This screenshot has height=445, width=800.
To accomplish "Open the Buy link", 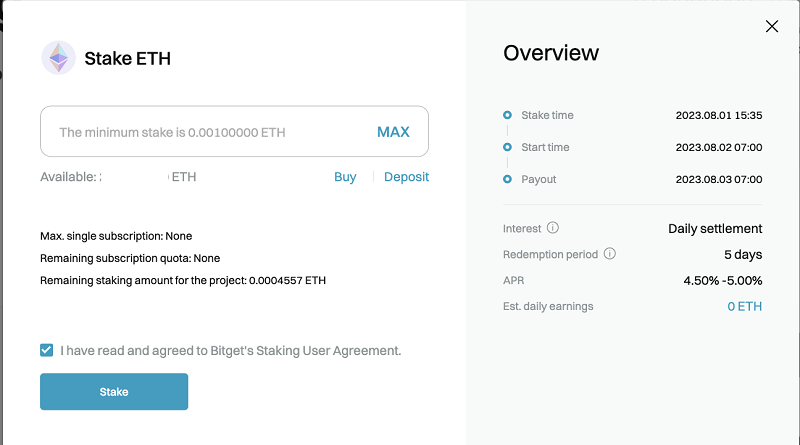I will point(345,177).
